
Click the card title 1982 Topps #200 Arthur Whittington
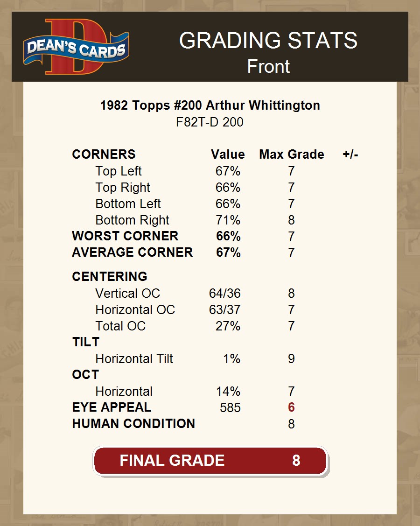click(210, 105)
